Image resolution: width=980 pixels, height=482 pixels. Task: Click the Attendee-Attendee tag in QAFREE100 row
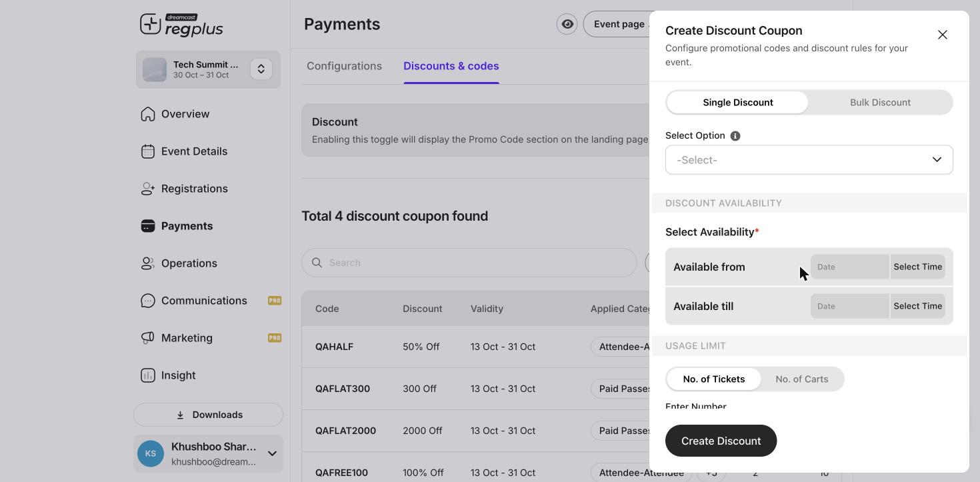point(641,473)
